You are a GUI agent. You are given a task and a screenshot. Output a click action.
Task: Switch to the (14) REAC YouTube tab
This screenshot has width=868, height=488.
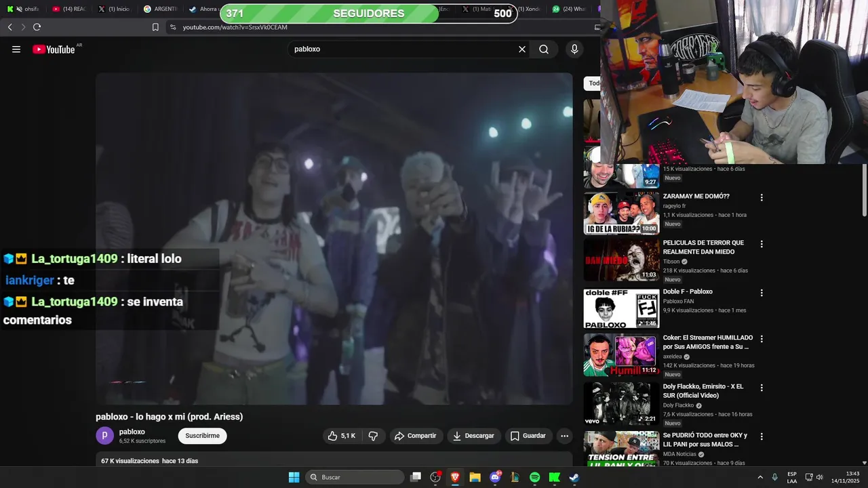click(69, 9)
